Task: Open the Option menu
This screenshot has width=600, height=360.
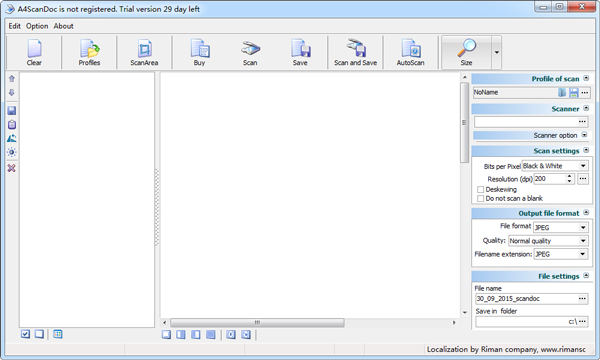Action: pyautogui.click(x=37, y=26)
